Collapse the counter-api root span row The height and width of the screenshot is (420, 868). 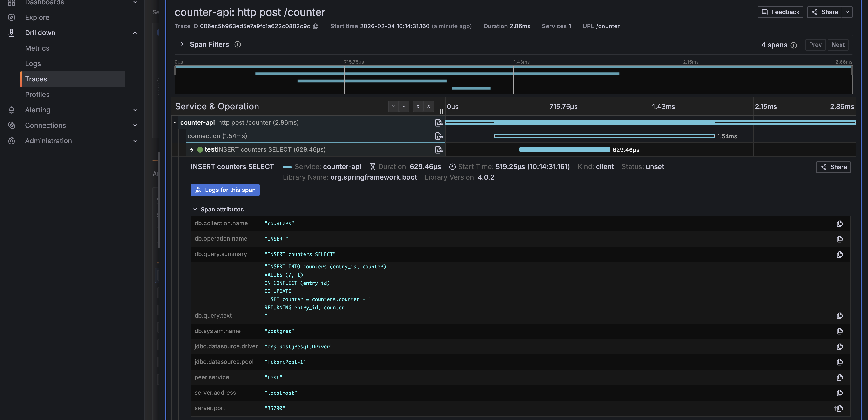[175, 123]
